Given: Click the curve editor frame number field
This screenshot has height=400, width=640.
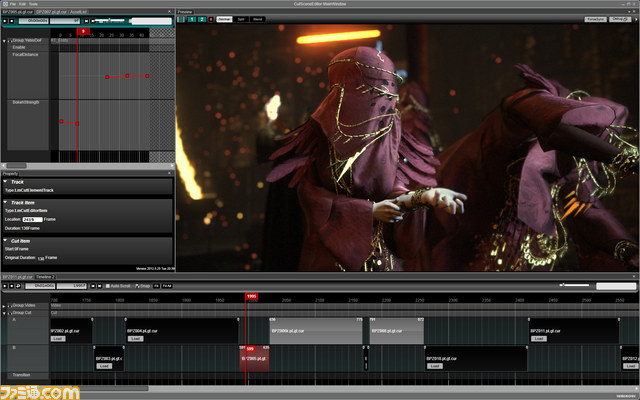Looking at the screenshot, I should tap(65, 21).
